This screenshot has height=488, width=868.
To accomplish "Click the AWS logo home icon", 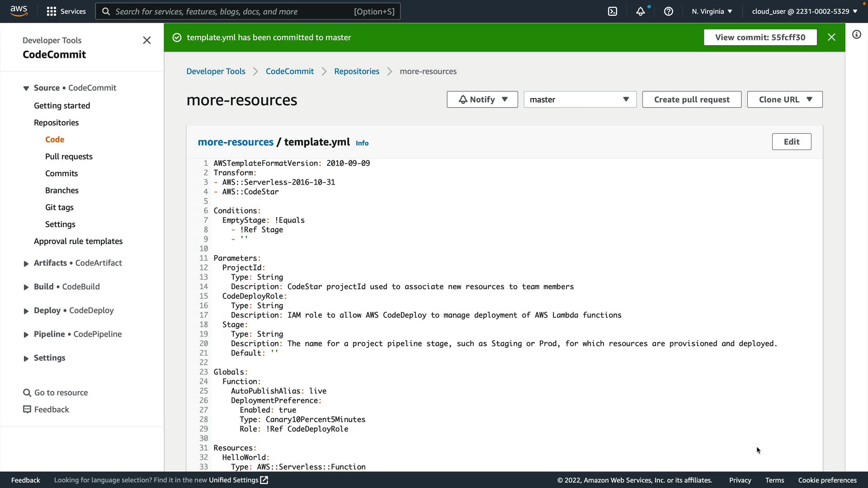I will (x=19, y=11).
